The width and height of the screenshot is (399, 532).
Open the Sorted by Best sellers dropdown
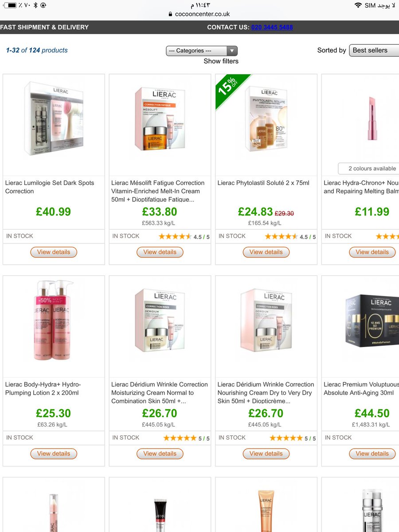pos(374,50)
